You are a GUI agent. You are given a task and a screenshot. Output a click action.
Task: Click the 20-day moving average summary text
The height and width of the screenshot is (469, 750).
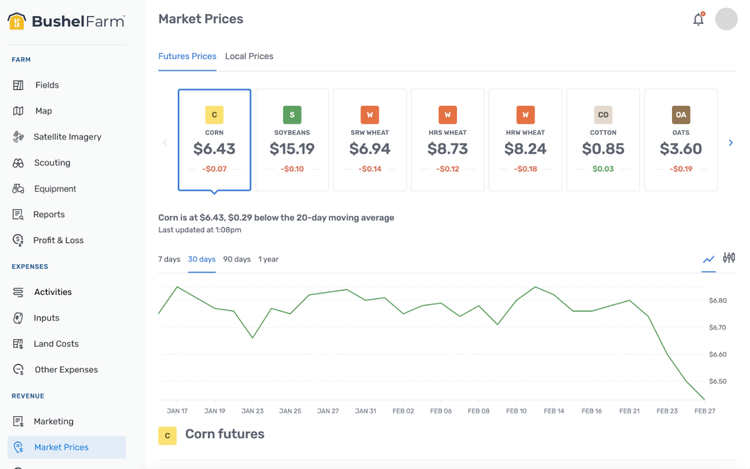click(276, 218)
